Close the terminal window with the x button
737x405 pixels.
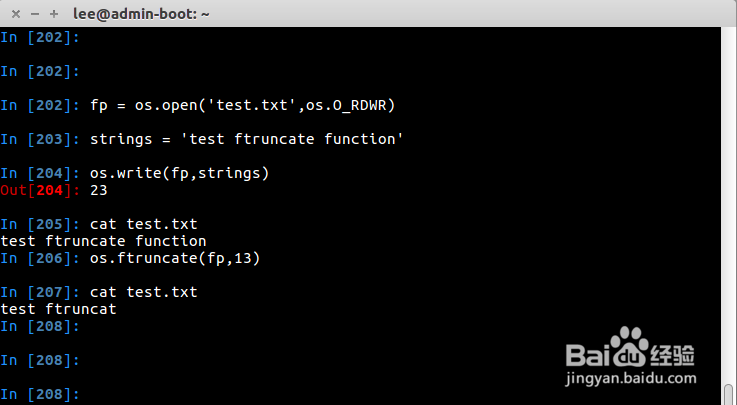tap(16, 14)
